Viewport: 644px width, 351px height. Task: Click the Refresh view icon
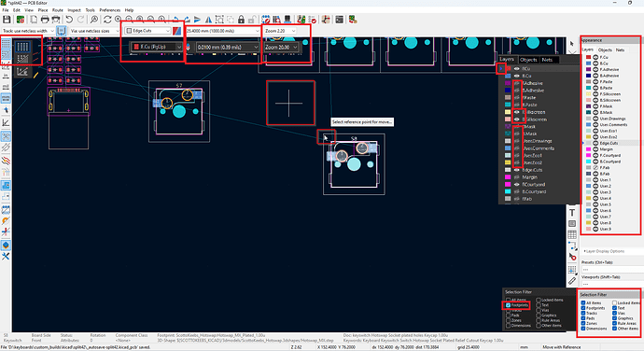click(107, 20)
